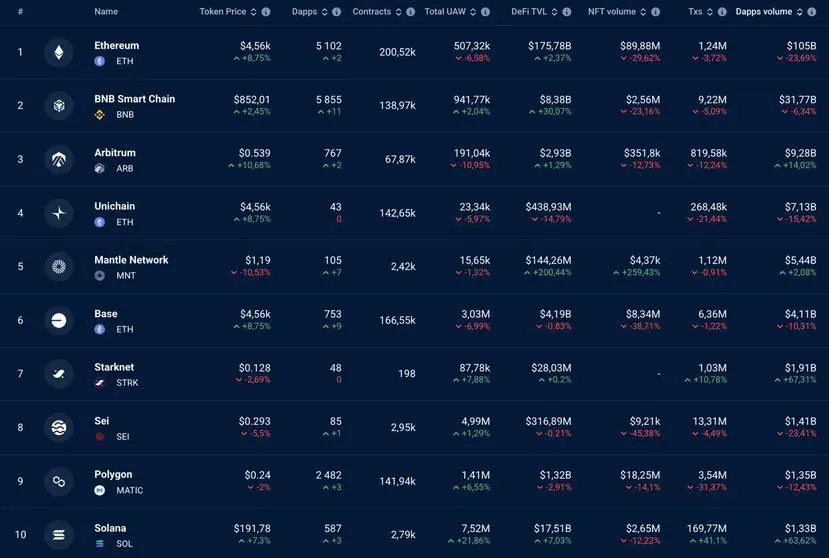Show the DeFi TVL info icon
829x558 pixels.
566,12
